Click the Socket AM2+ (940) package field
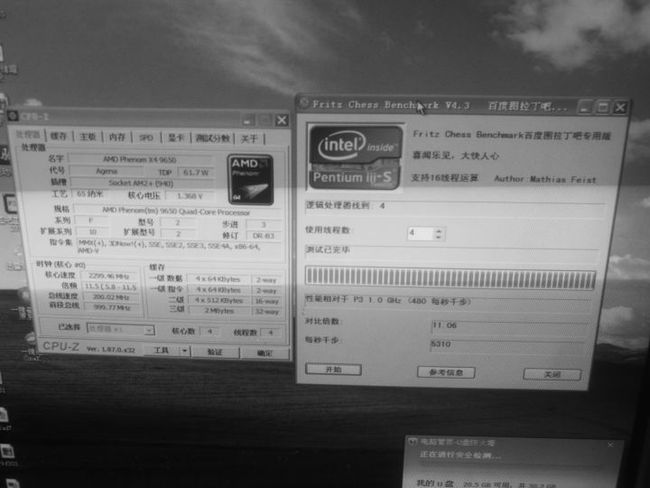Screen dimensions: 650x488 (141, 183)
